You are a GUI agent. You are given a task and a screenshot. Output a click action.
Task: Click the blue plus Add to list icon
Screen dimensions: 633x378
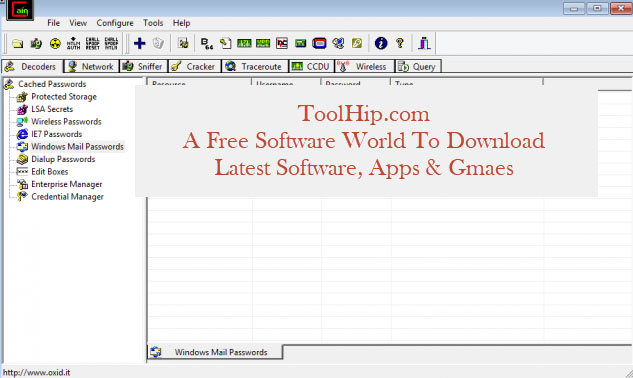coord(140,43)
